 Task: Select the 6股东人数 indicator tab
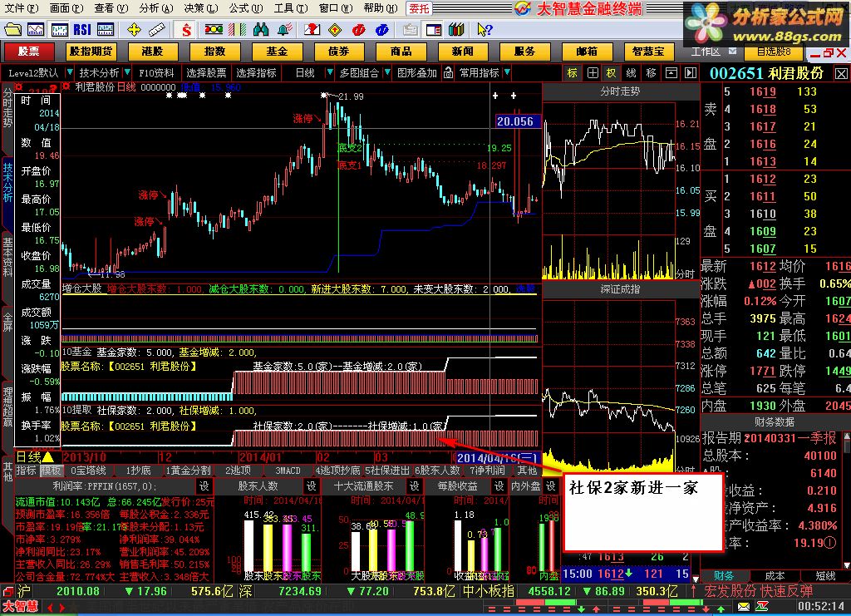(x=437, y=471)
